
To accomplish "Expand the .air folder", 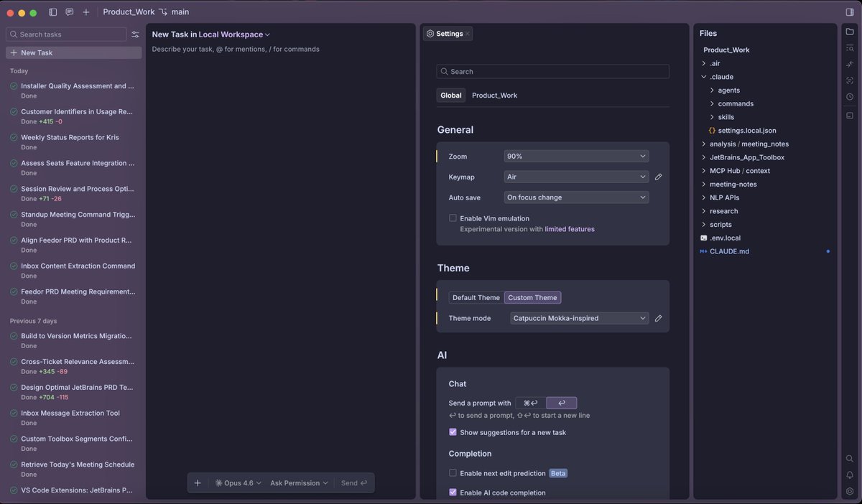I will pos(704,63).
